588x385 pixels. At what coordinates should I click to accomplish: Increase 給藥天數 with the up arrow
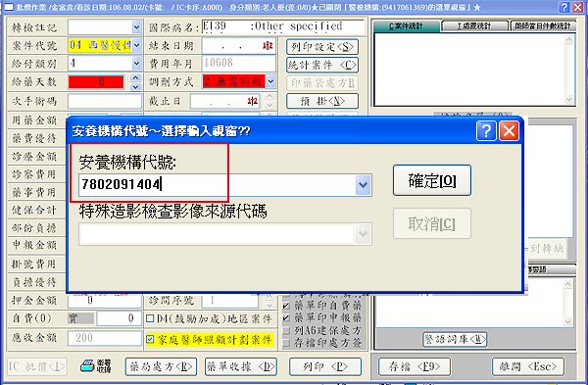(136, 77)
